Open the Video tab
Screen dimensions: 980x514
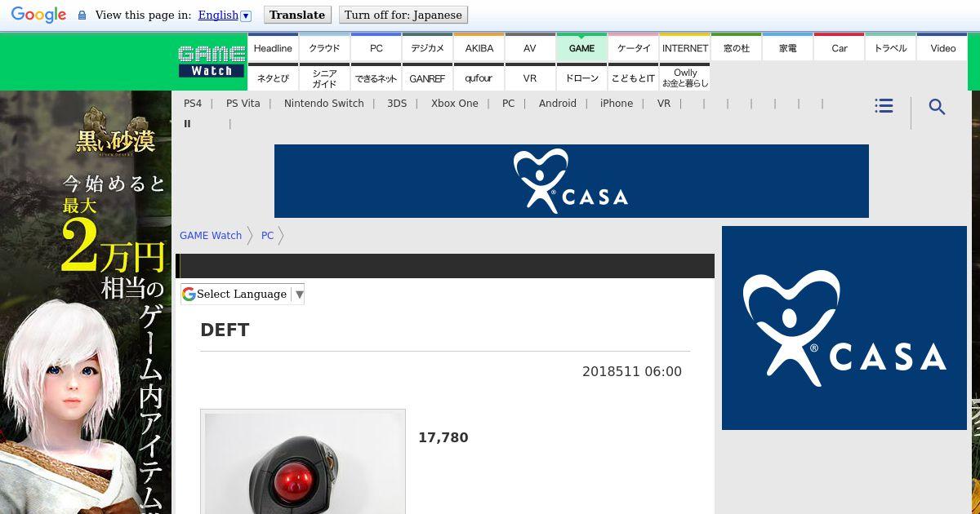click(942, 48)
